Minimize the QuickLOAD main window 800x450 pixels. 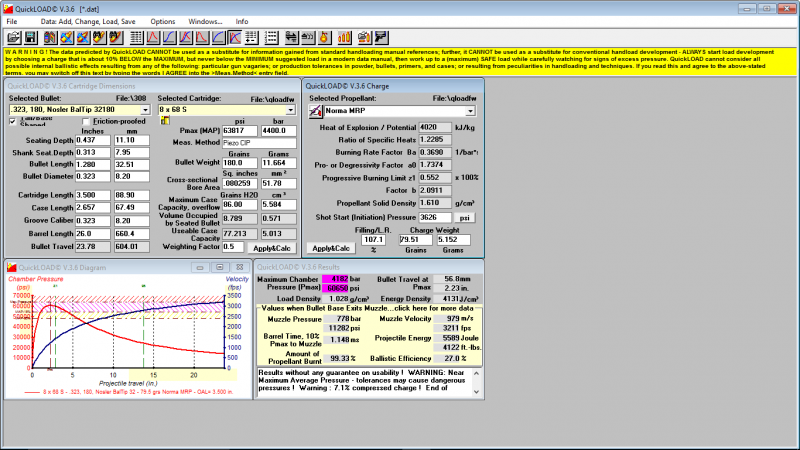tap(747, 9)
